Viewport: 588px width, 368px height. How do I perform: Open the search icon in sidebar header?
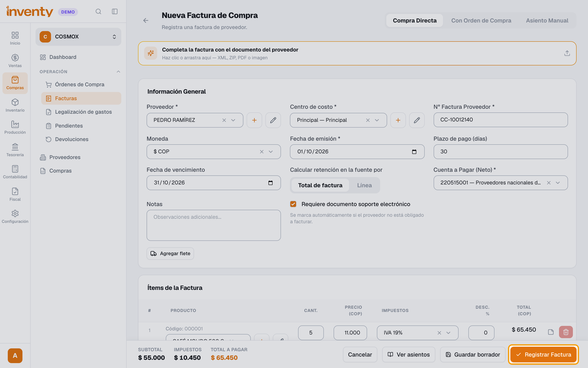[98, 11]
